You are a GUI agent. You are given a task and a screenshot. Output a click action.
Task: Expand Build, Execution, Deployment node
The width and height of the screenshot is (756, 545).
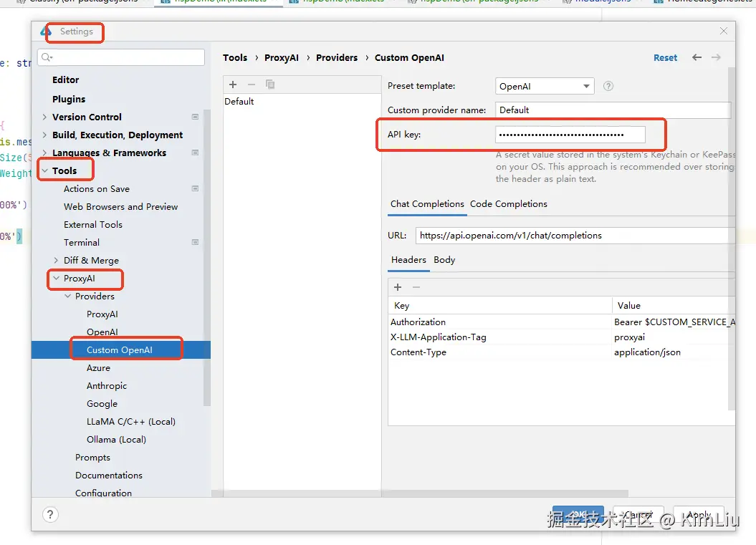pyautogui.click(x=44, y=135)
